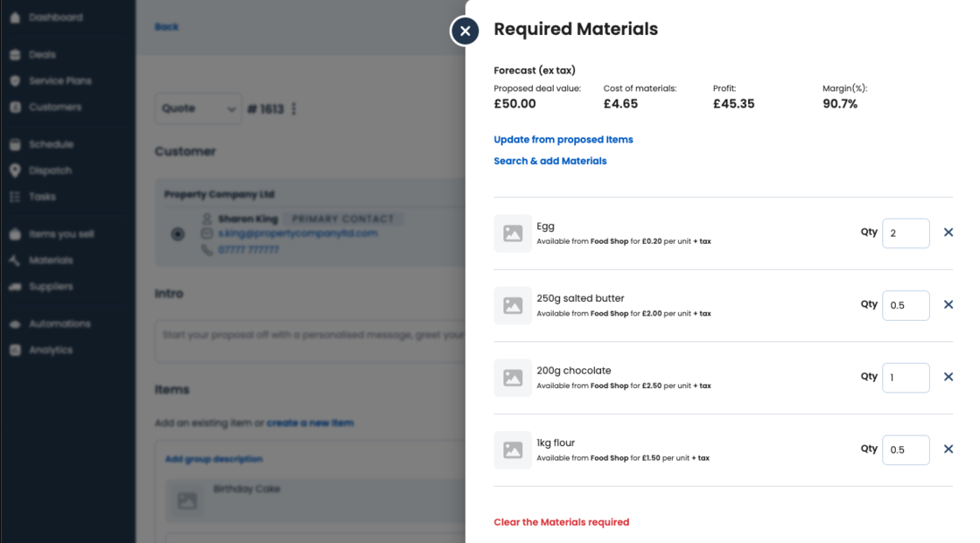980x543 pixels.
Task: Edit the 200g chocolate quantity field
Action: 905,378
